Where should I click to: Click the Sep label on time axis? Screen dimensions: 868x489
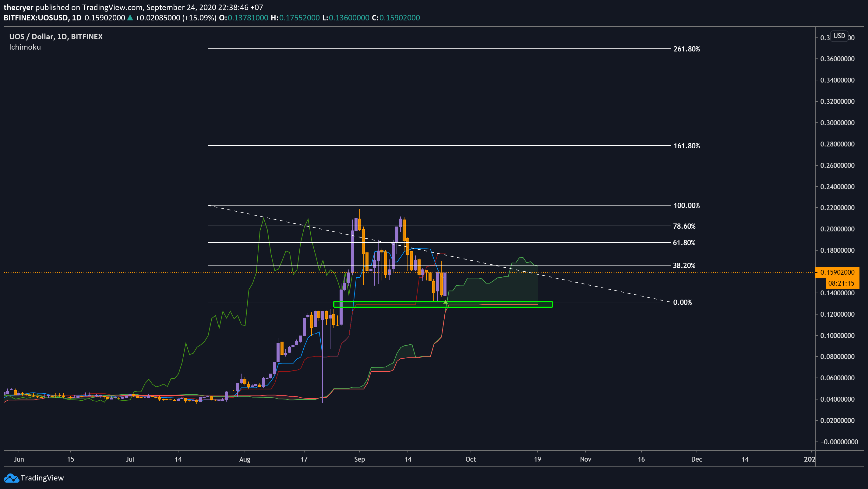pos(359,459)
